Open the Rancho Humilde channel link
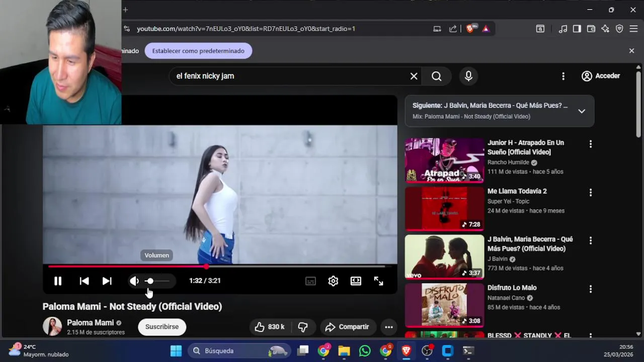644x362 pixels. pyautogui.click(x=508, y=162)
